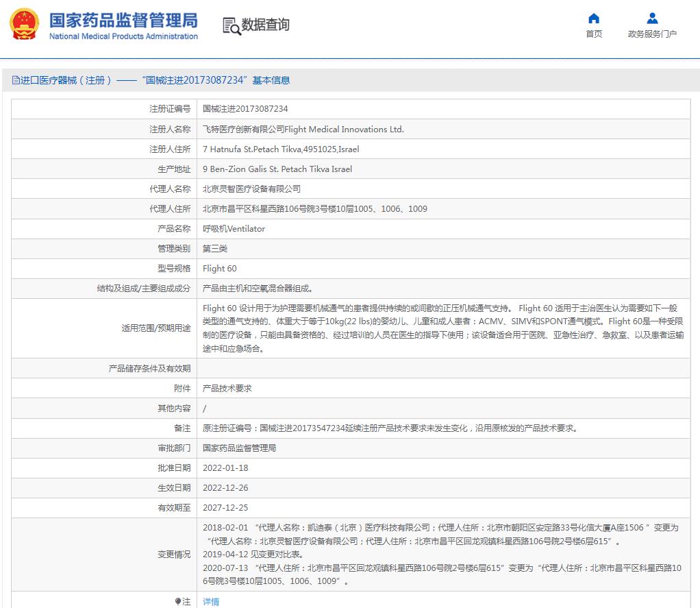Click the 型号规格 value Flight 60
700x608 pixels.
(220, 268)
